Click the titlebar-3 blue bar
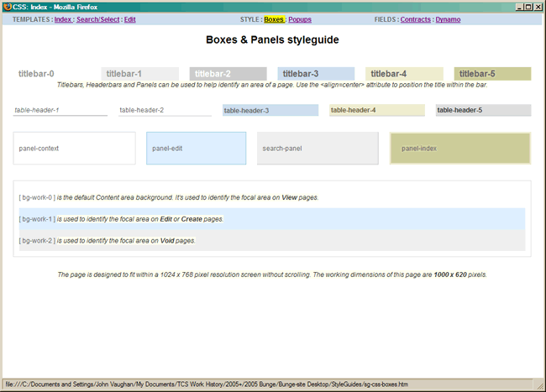The image size is (546, 392). click(x=316, y=74)
